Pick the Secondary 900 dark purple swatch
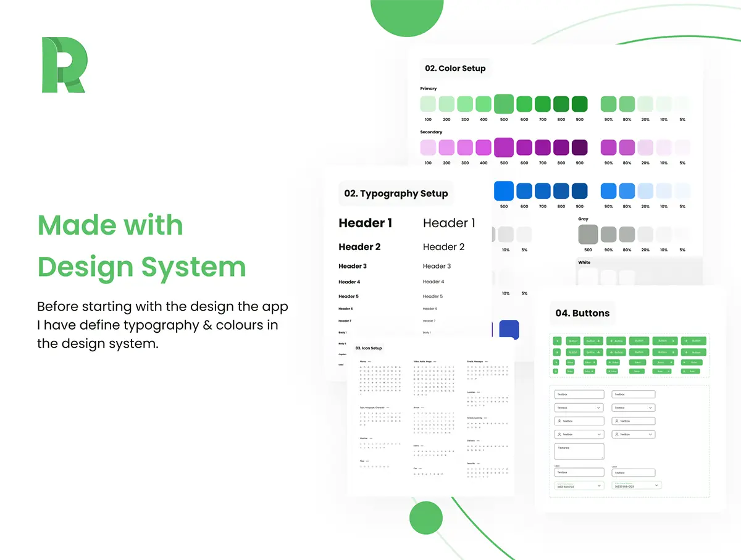The height and width of the screenshot is (560, 741). coord(579,148)
